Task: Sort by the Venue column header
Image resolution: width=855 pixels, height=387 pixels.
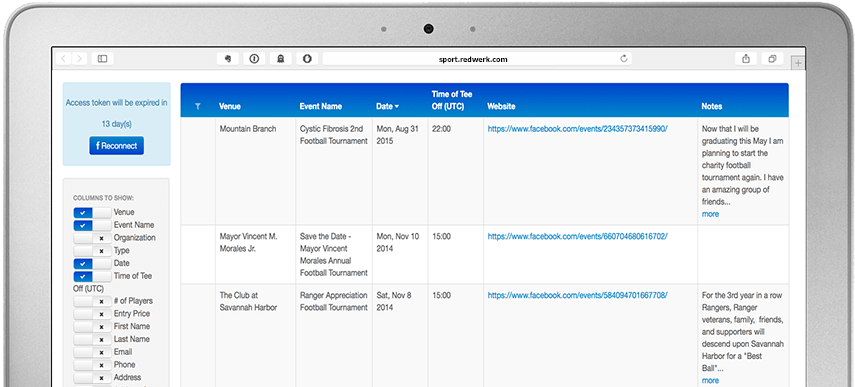Action: tap(230, 106)
